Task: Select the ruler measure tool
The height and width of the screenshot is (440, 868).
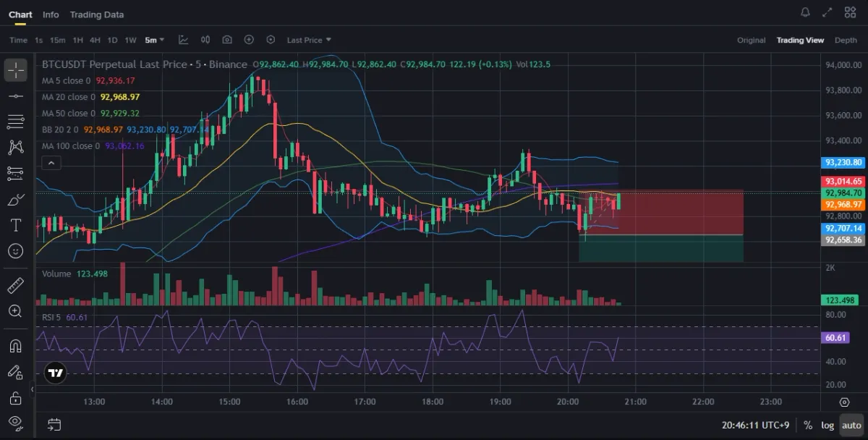Action: pos(16,285)
